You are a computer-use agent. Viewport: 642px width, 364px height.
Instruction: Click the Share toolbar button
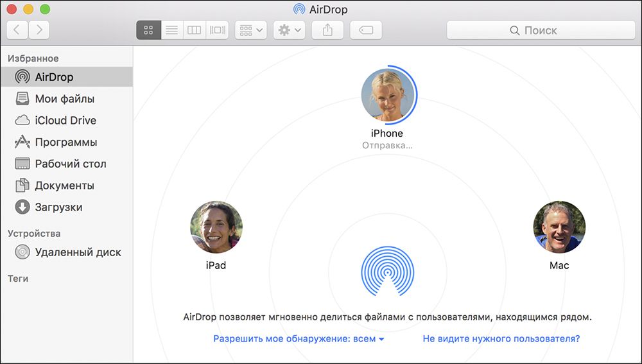pos(327,30)
